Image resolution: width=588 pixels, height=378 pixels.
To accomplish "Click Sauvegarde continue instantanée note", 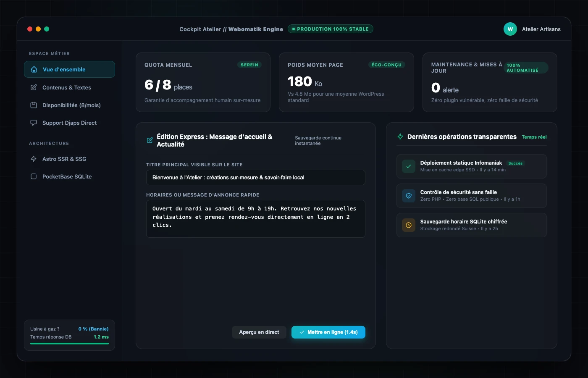I will [x=318, y=140].
